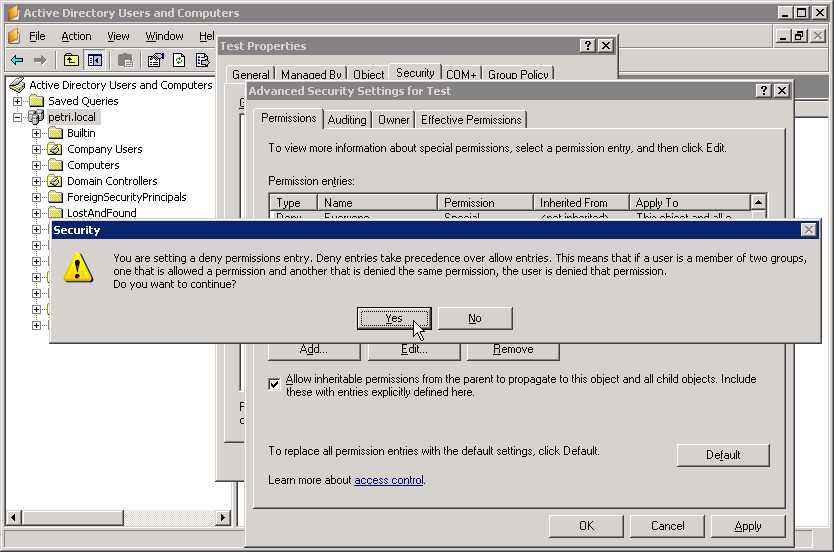Screen dimensions: 834x552
Task: Click the Default button
Action: pos(723,455)
